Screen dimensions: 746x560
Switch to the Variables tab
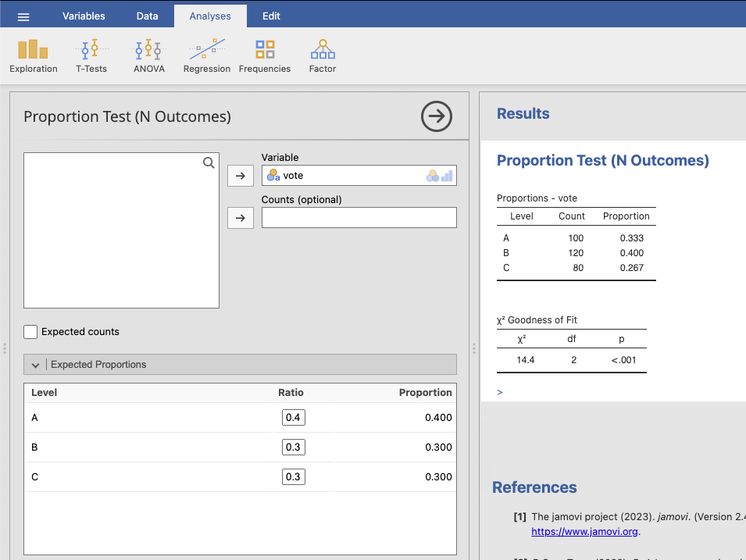click(x=84, y=16)
